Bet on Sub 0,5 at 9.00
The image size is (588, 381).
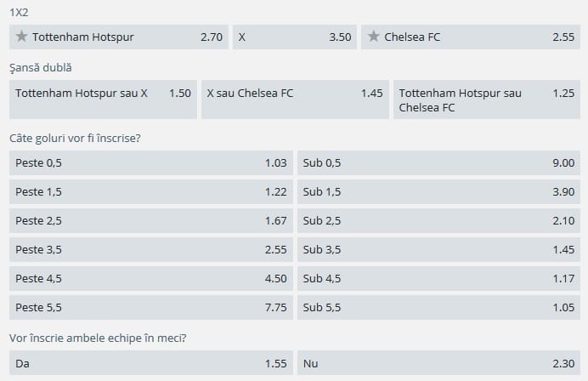click(438, 163)
